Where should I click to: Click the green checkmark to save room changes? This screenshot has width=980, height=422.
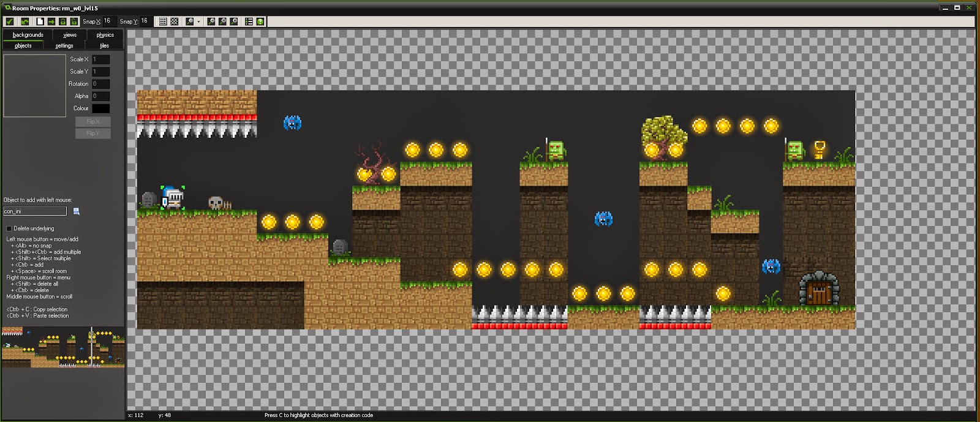(x=9, y=21)
